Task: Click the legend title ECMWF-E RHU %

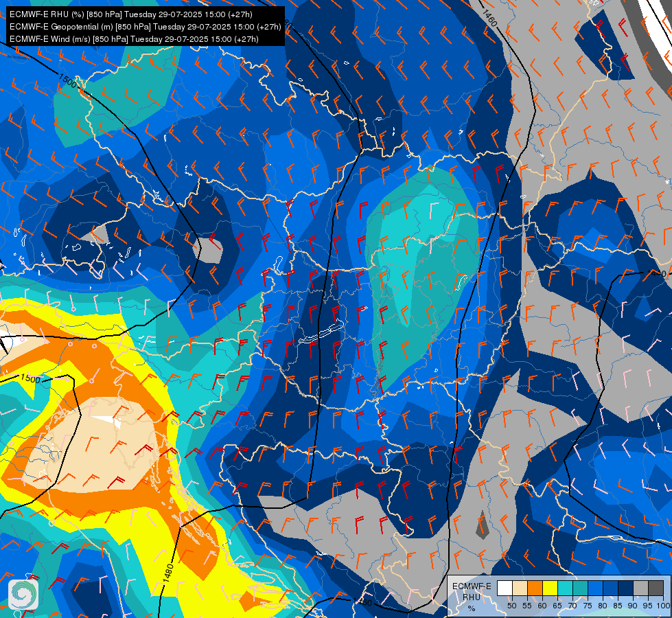Action: pos(472,597)
